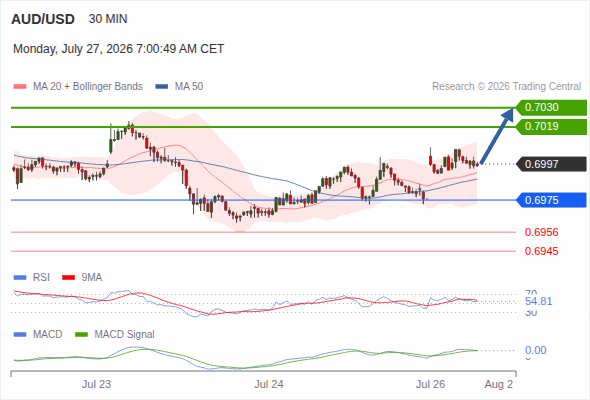Click the blue MA 50 legend swatch
The width and height of the screenshot is (590, 400).
pos(162,87)
